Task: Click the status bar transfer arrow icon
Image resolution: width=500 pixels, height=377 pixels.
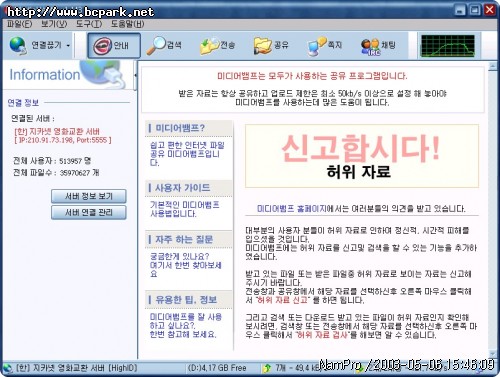Action: 267,368
